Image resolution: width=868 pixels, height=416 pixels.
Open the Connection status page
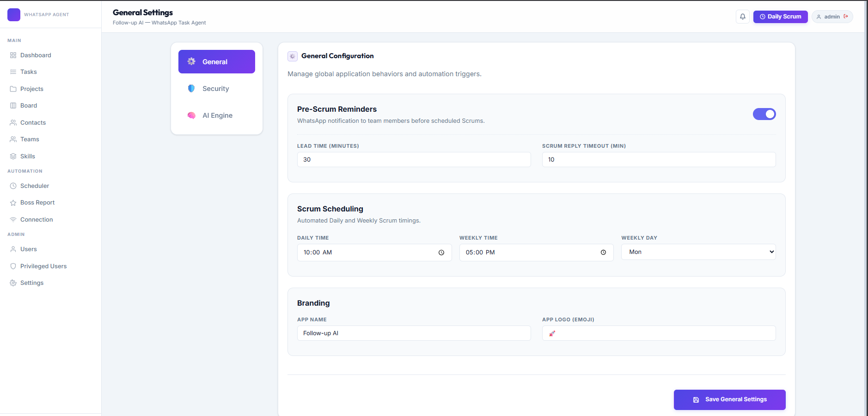[36, 219]
